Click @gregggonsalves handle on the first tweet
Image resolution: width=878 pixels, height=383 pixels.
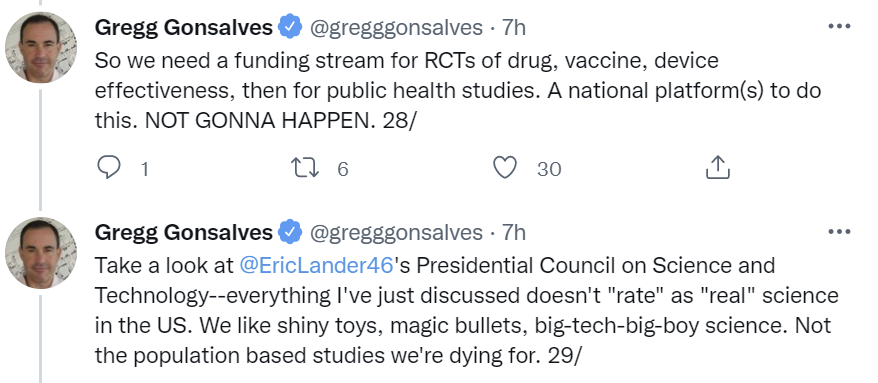[x=396, y=27]
